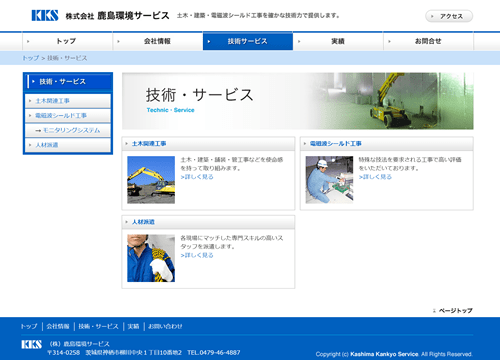The image size is (500, 360).
Task: Open 実績 in the main navigation
Action: [338, 41]
